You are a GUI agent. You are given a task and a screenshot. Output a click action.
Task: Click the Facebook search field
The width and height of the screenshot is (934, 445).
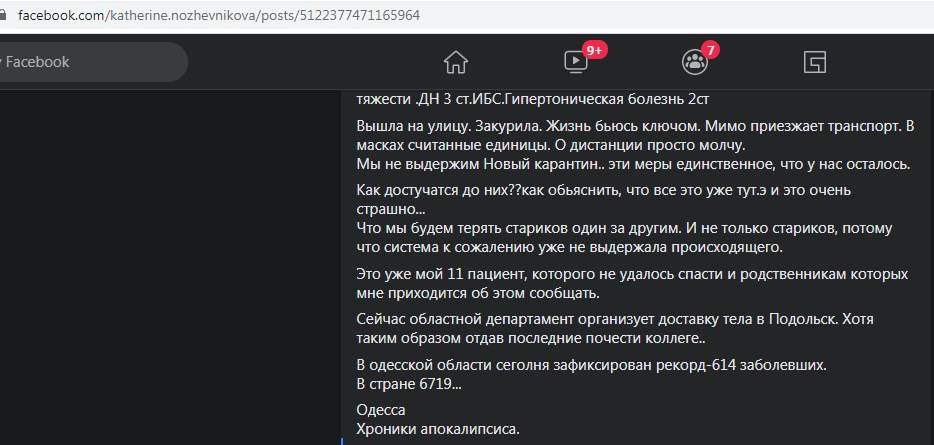[92, 62]
